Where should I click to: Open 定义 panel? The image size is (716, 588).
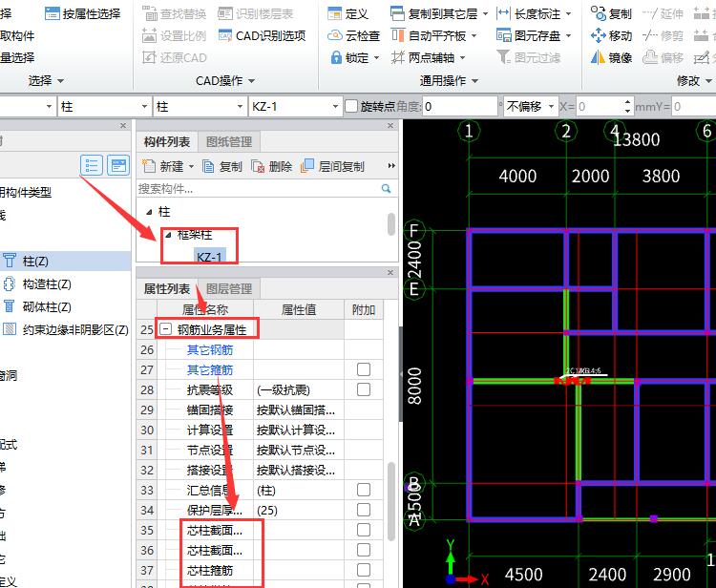(347, 13)
